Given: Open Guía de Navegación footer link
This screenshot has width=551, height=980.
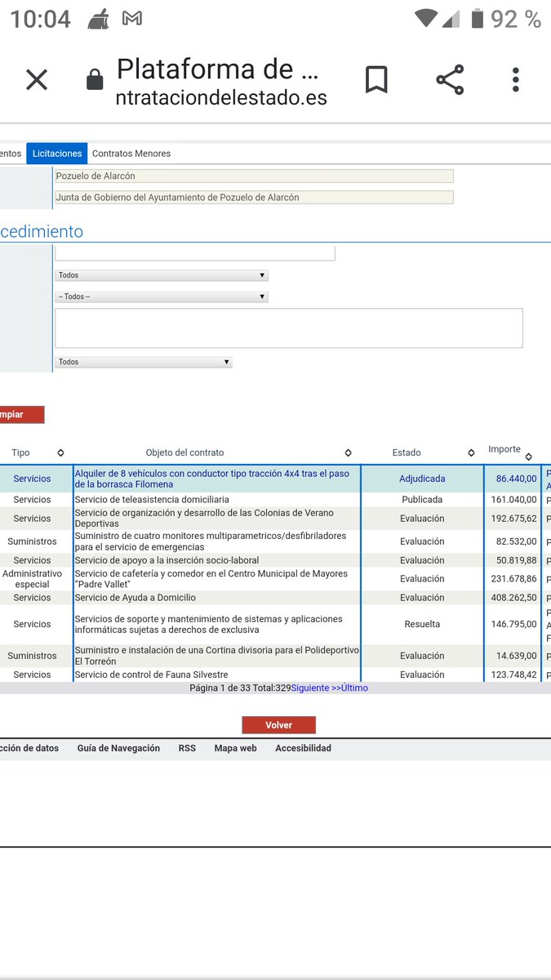Looking at the screenshot, I should coord(118,748).
